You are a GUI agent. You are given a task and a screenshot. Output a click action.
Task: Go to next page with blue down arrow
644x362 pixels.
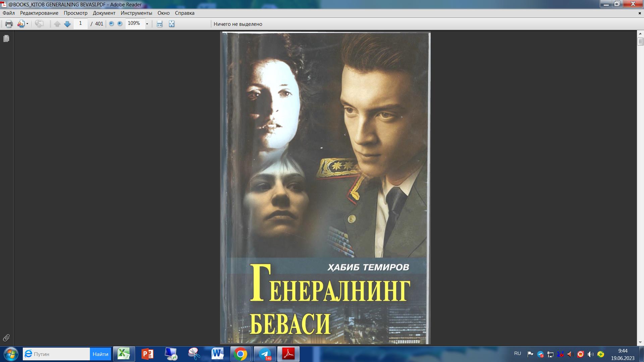pos(67,24)
